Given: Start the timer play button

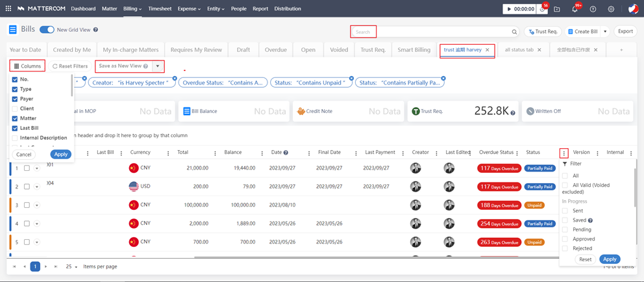Looking at the screenshot, I should [508, 9].
